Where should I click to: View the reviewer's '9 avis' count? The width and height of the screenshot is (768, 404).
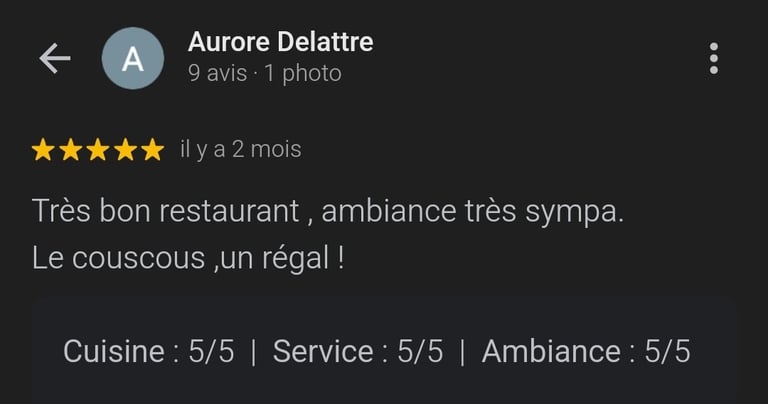pos(217,73)
